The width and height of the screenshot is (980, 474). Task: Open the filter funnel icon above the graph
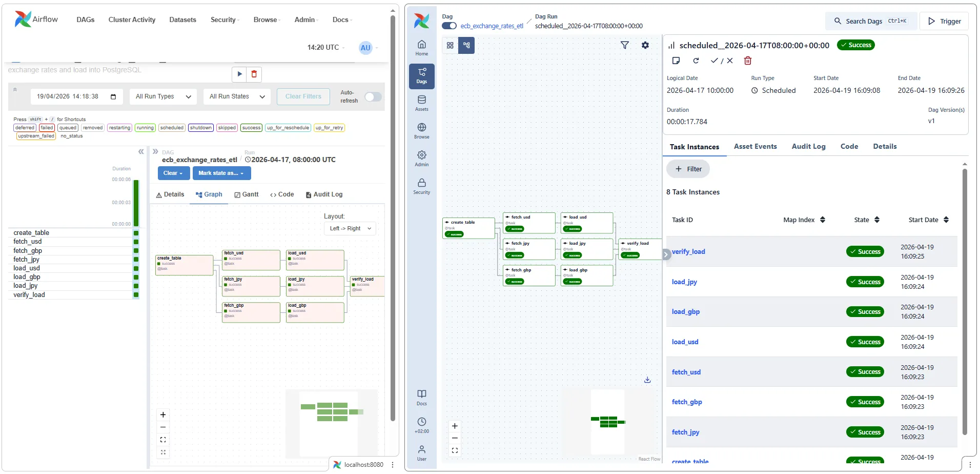point(625,45)
